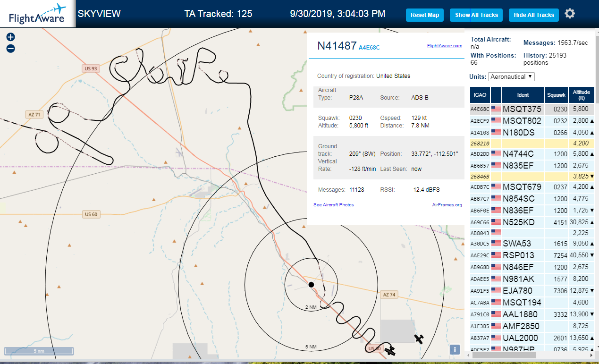Click the N41487 aircraft title
The height and width of the screenshot is (364, 599).
(x=337, y=46)
